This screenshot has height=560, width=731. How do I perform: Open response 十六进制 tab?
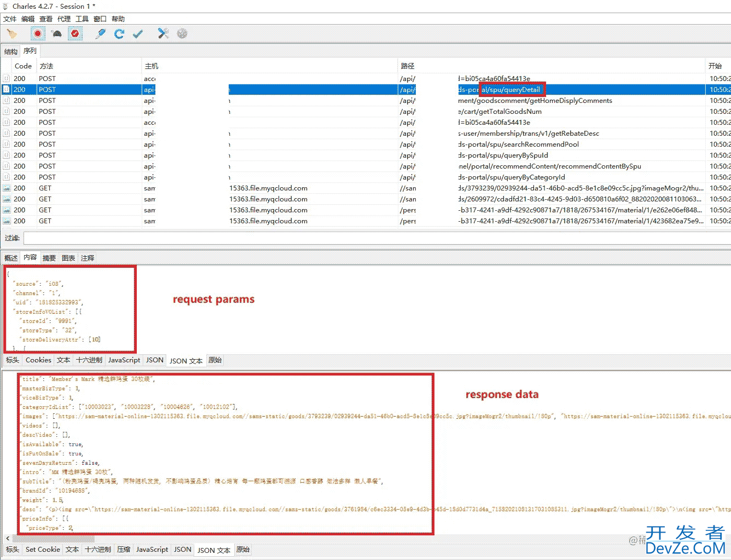[98, 550]
